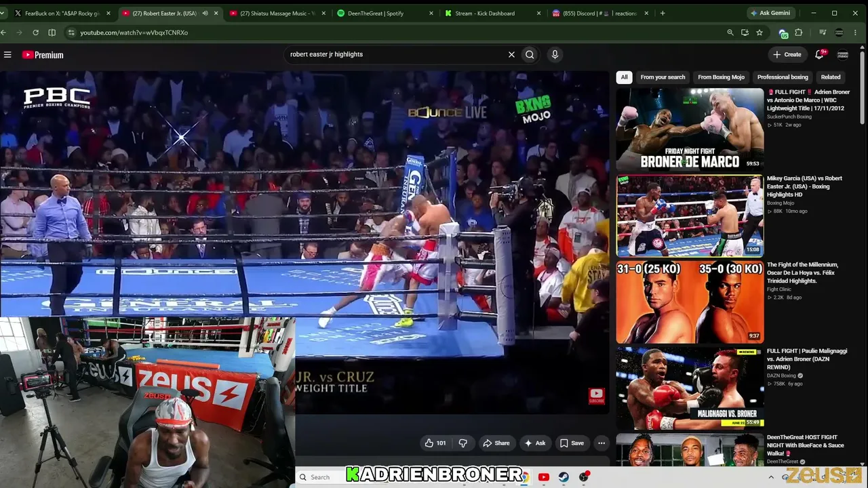Screen dimensions: 868x488
Task: Open YouTube from the Windows taskbar
Action: 543,477
